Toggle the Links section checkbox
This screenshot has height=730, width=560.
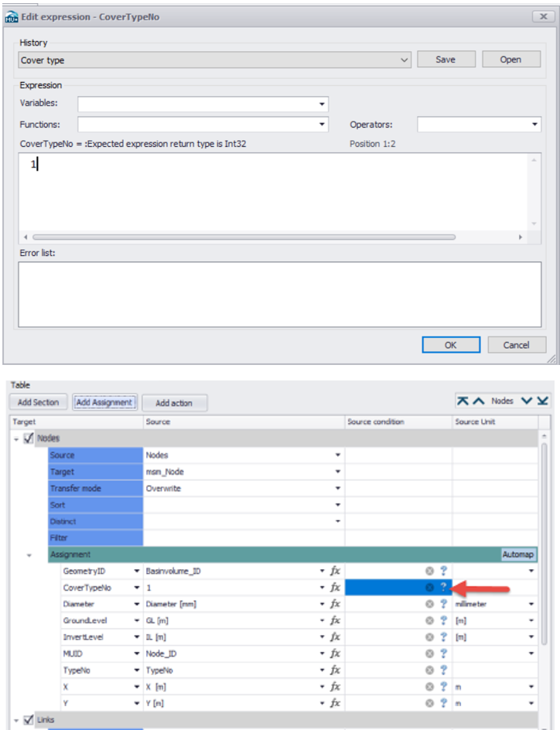(29, 719)
